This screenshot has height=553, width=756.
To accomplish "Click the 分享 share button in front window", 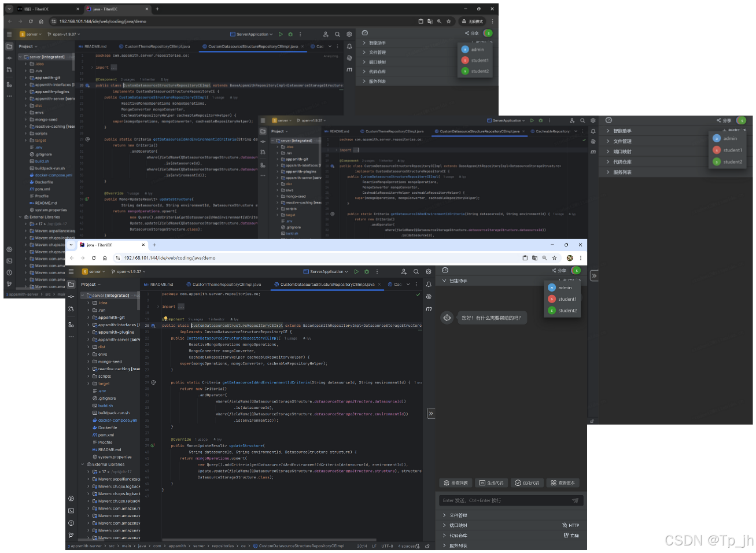I will coord(559,270).
